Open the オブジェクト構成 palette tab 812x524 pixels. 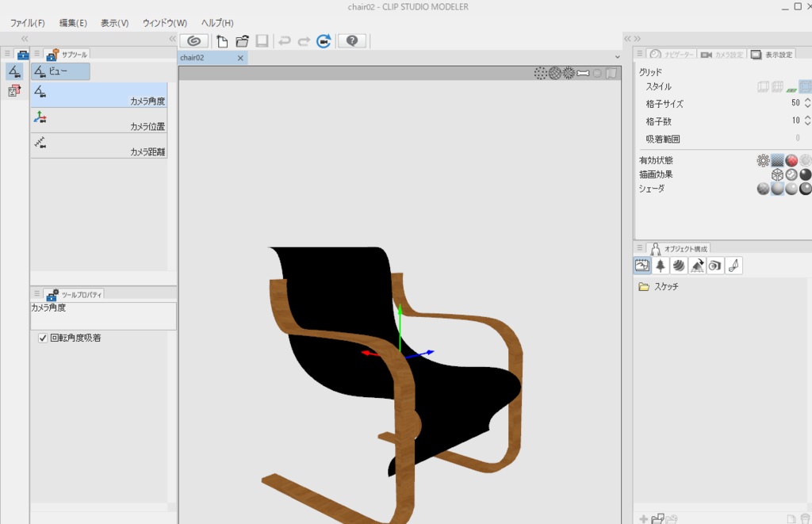pyautogui.click(x=679, y=249)
